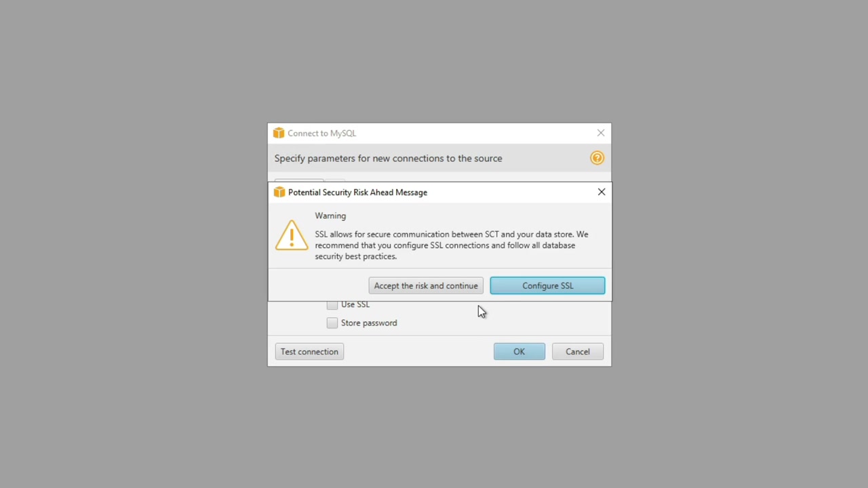Click the SCT box icon in security message title
The height and width of the screenshot is (488, 868).
[x=279, y=192]
